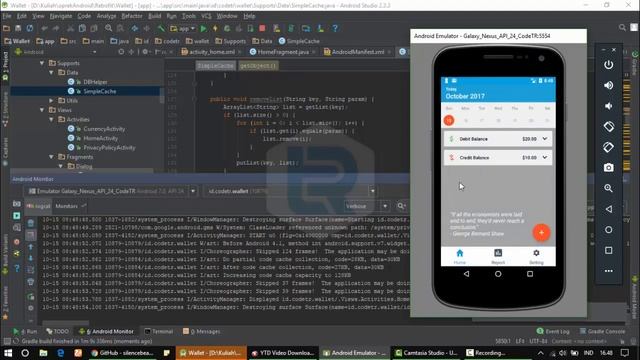Click the Help question mark toolbar icon

tap(335, 29)
